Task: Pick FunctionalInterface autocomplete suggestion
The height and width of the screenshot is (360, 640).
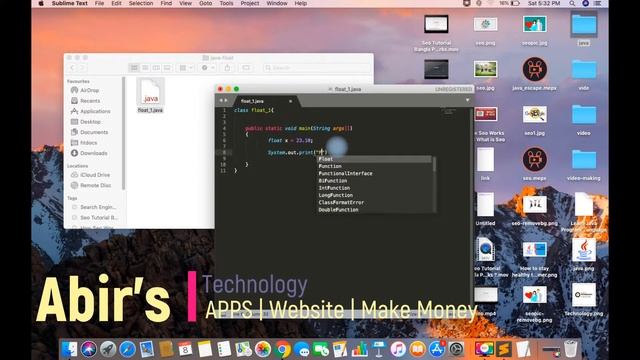Action: [x=374, y=173]
